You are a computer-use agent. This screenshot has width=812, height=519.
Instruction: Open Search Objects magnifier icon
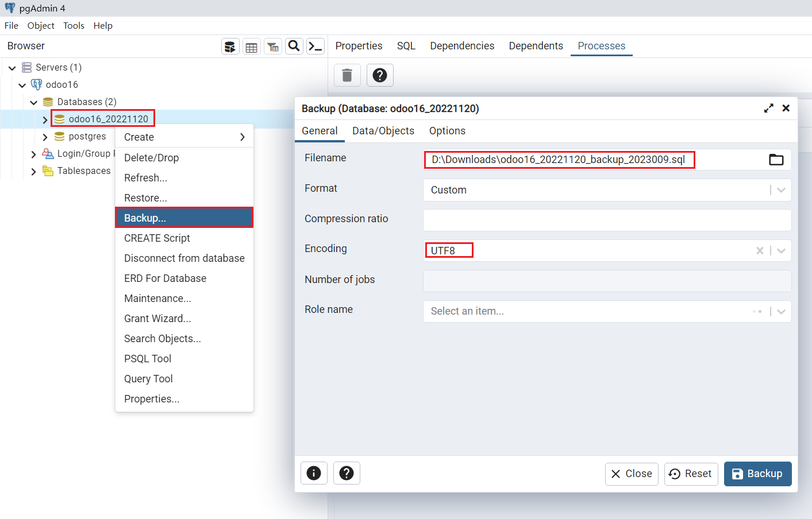point(294,47)
